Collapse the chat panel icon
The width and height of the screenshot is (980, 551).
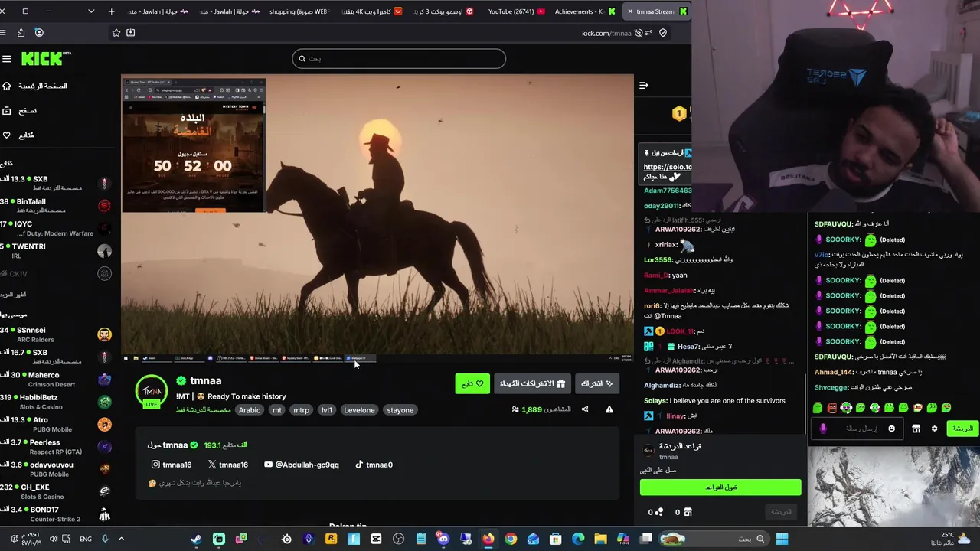(644, 86)
